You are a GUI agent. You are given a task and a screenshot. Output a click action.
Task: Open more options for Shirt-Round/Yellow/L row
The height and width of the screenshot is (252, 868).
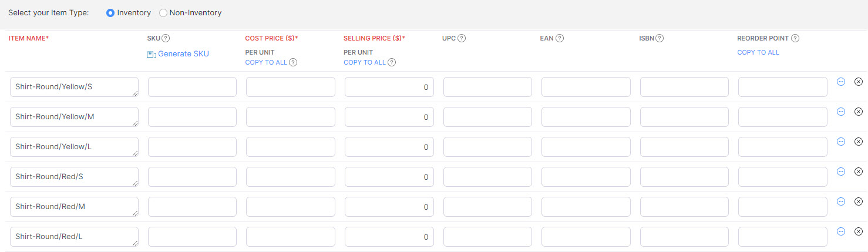(841, 142)
